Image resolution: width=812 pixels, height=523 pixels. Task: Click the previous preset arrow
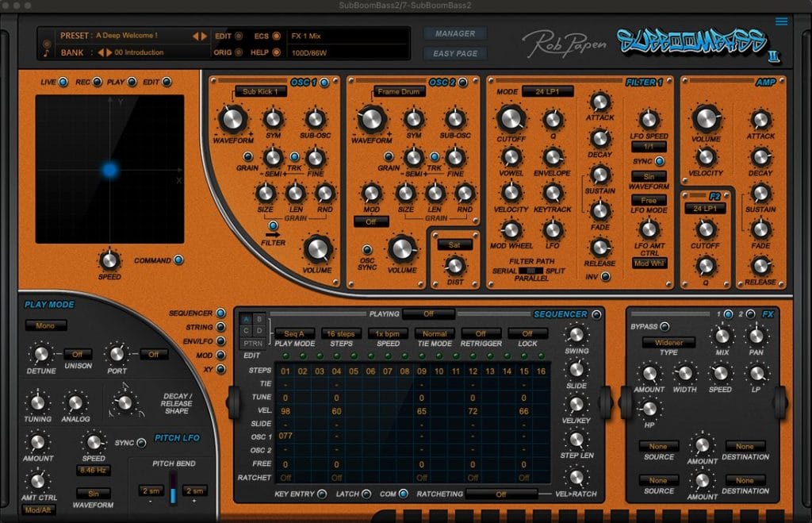[x=195, y=37]
